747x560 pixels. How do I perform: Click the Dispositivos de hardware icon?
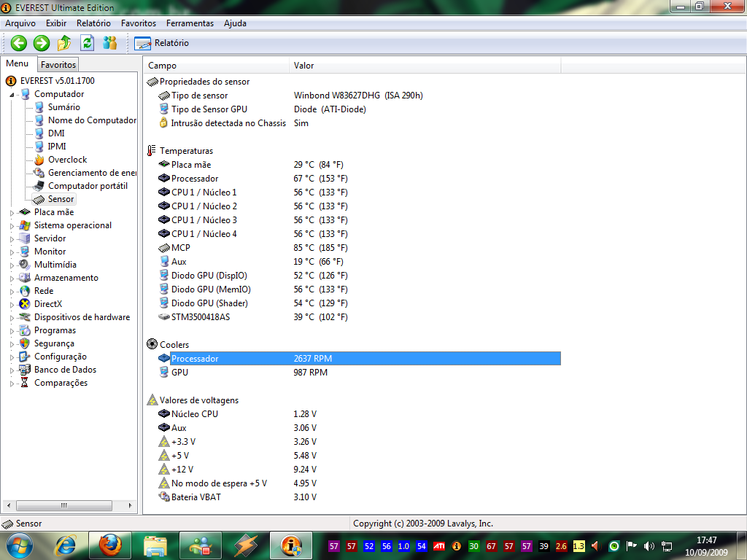point(25,317)
